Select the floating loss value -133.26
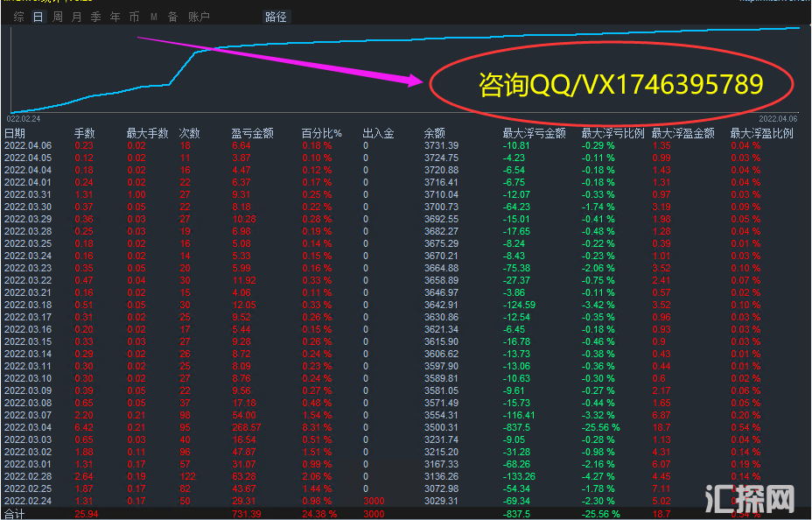Screen dimensions: 812x520 [x=520, y=476]
